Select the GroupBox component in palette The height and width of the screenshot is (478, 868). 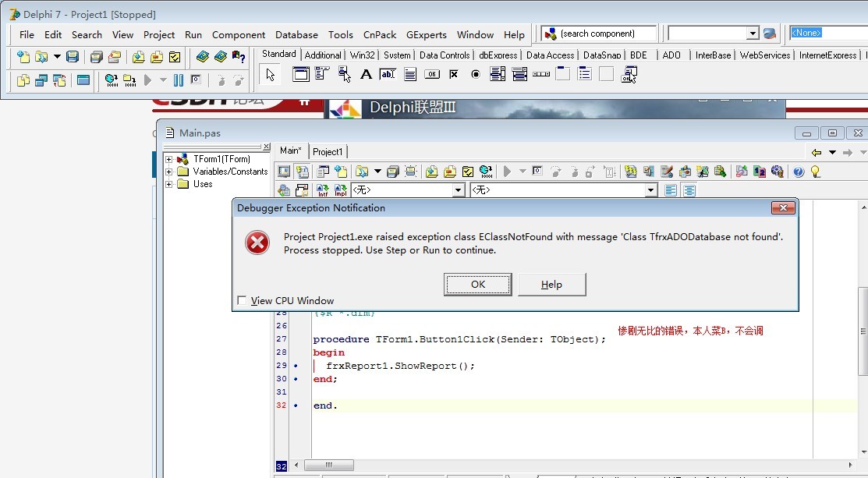(x=562, y=74)
